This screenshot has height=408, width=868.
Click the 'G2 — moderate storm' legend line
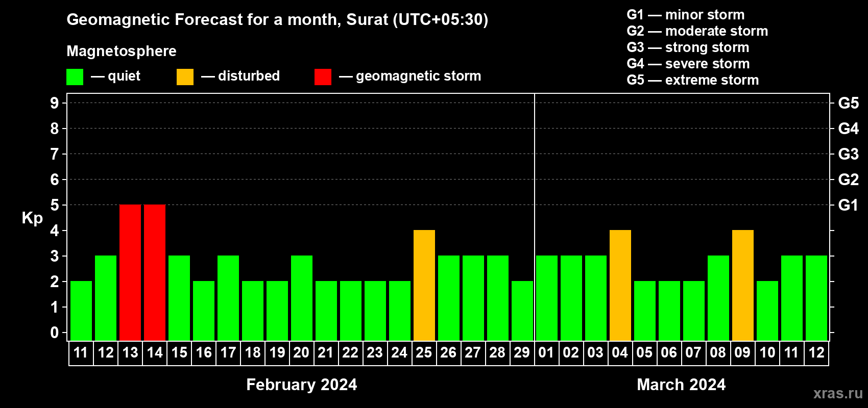tap(697, 31)
